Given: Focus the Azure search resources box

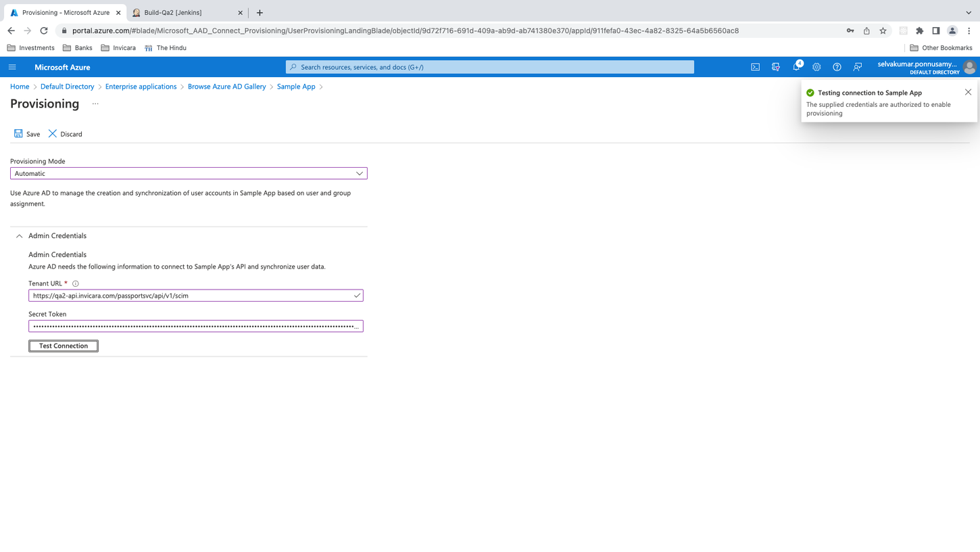Looking at the screenshot, I should click(490, 67).
